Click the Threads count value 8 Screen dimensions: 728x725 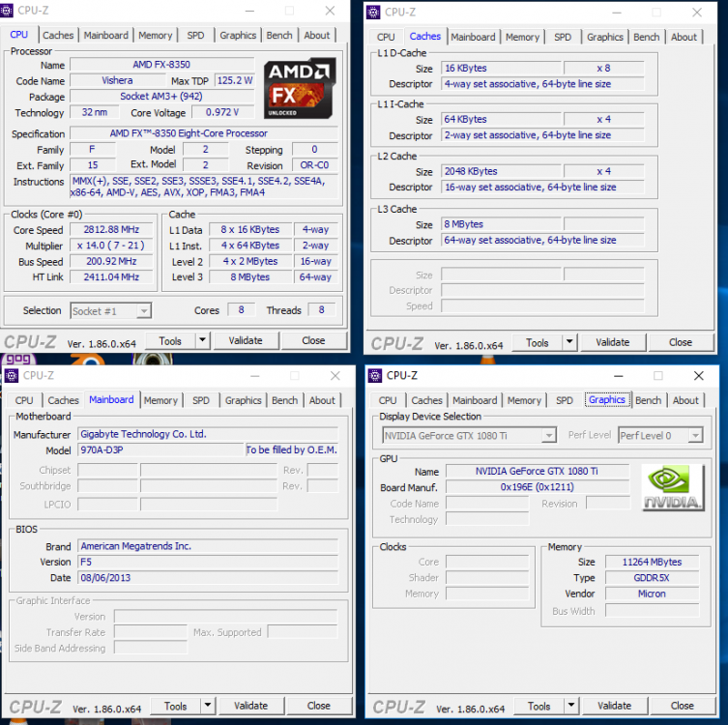click(321, 309)
